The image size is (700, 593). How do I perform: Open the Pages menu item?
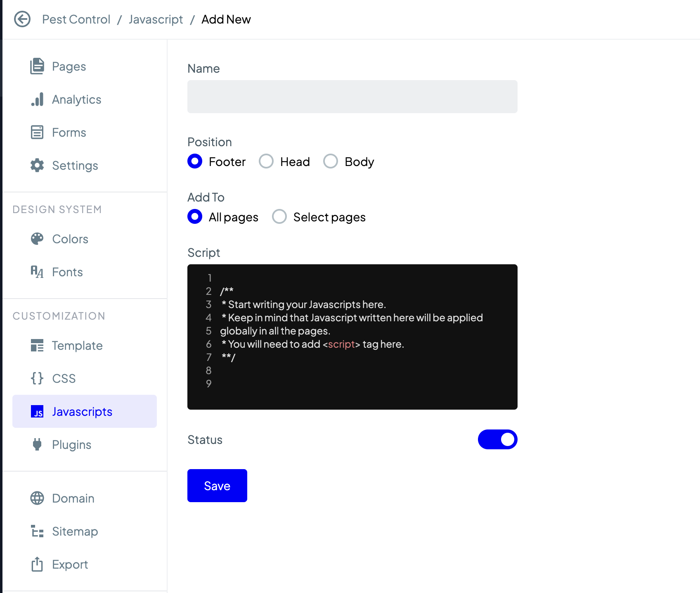pos(69,66)
